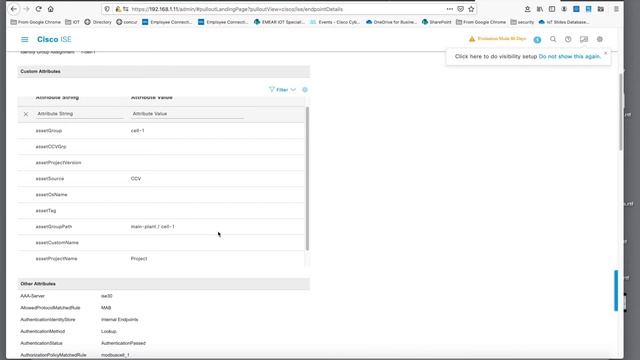The width and height of the screenshot is (640, 360).
Task: Open the ISE settings gear in header
Action: pos(600,39)
